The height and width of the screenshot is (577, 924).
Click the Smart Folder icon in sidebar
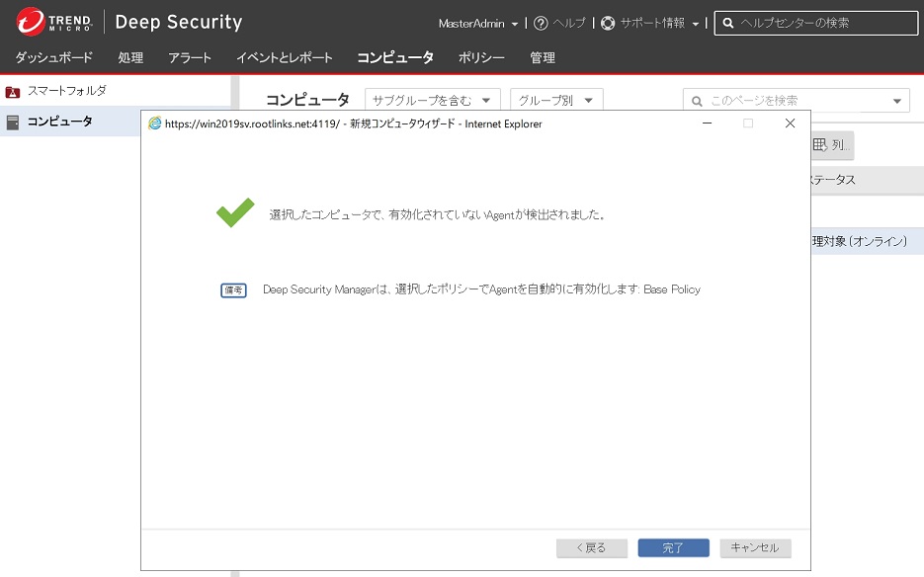coord(13,91)
